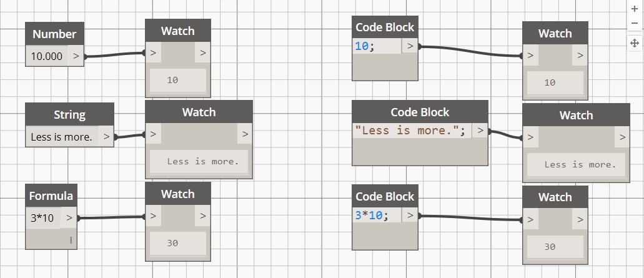Click the Number node output port arrow

[76, 56]
